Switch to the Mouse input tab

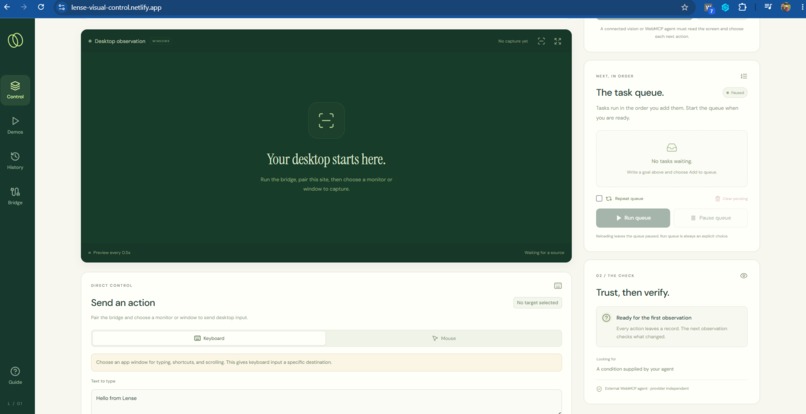point(444,338)
